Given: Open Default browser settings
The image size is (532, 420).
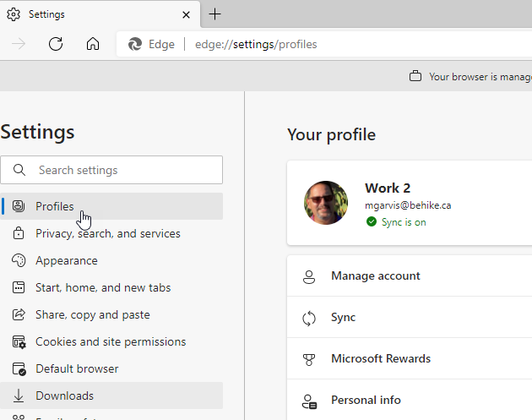Looking at the screenshot, I should click(77, 368).
